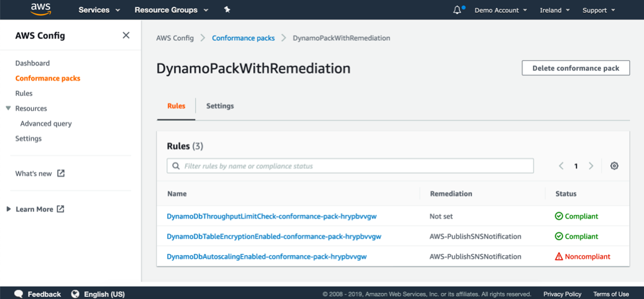Click page number 1 in pagination
Image resolution: width=644 pixels, height=299 pixels.
(x=576, y=166)
